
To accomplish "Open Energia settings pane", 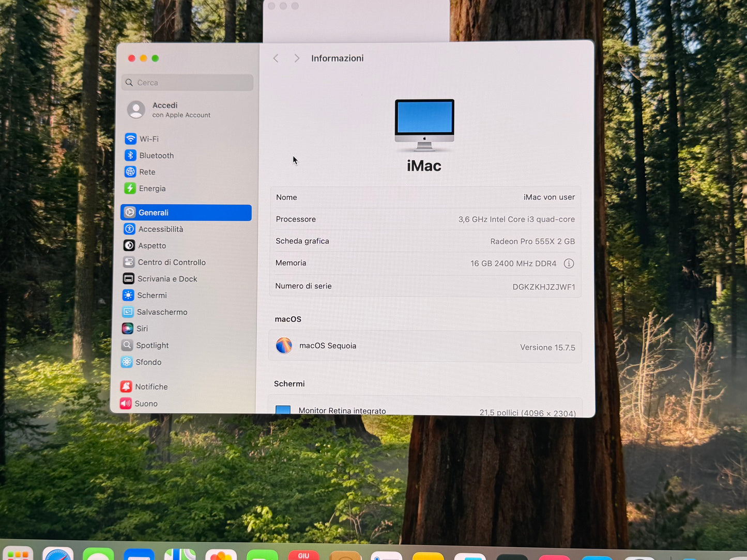I will [145, 189].
